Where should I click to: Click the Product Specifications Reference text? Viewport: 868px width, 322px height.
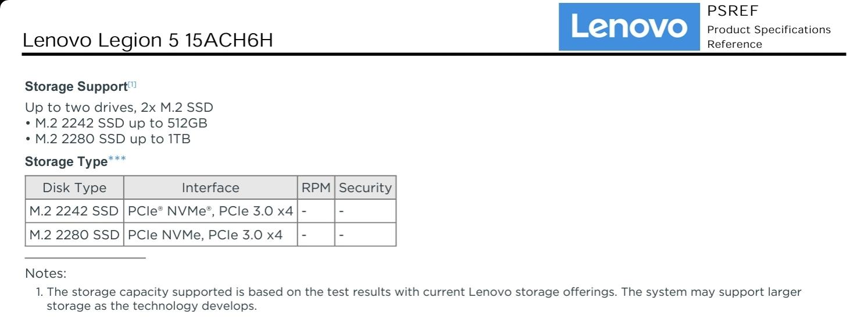point(769,37)
